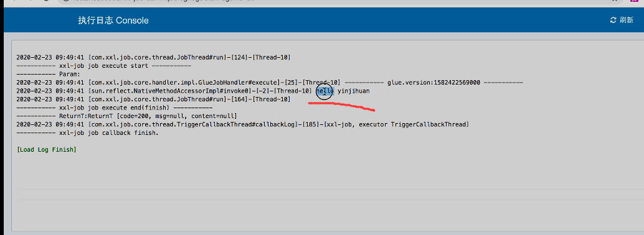The height and width of the screenshot is (235, 644).
Task: Select the glue.version:1582422569000 text
Action: [x=433, y=83]
